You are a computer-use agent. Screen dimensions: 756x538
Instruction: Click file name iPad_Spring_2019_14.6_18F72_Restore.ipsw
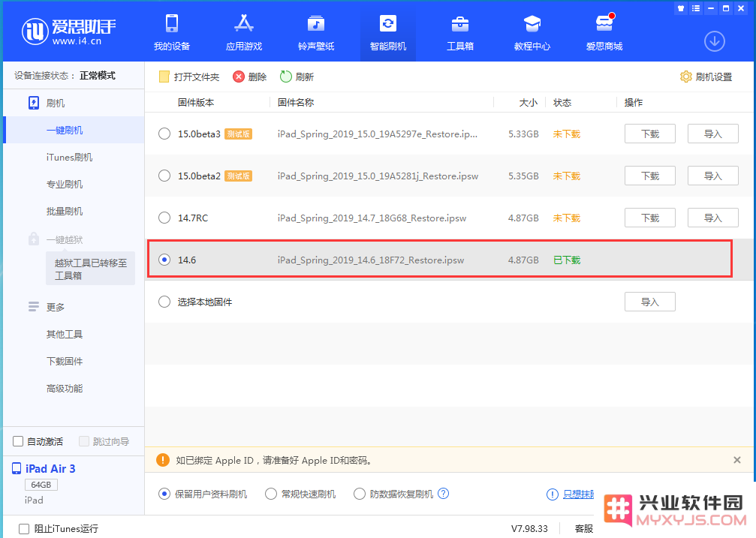[x=371, y=260]
